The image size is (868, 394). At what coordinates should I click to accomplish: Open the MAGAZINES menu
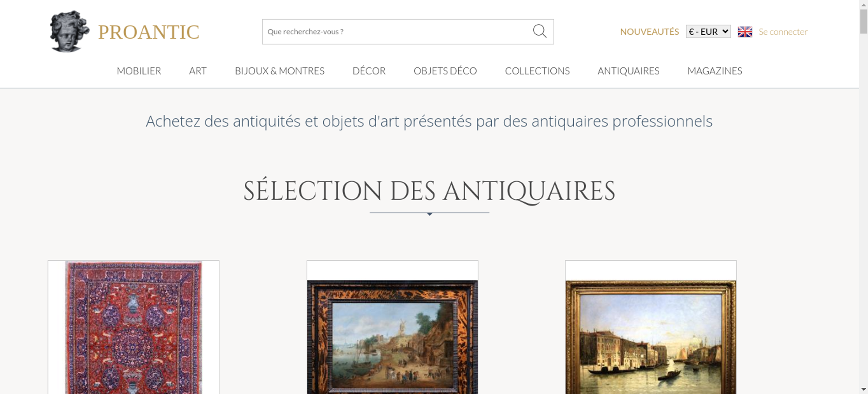[x=715, y=71]
